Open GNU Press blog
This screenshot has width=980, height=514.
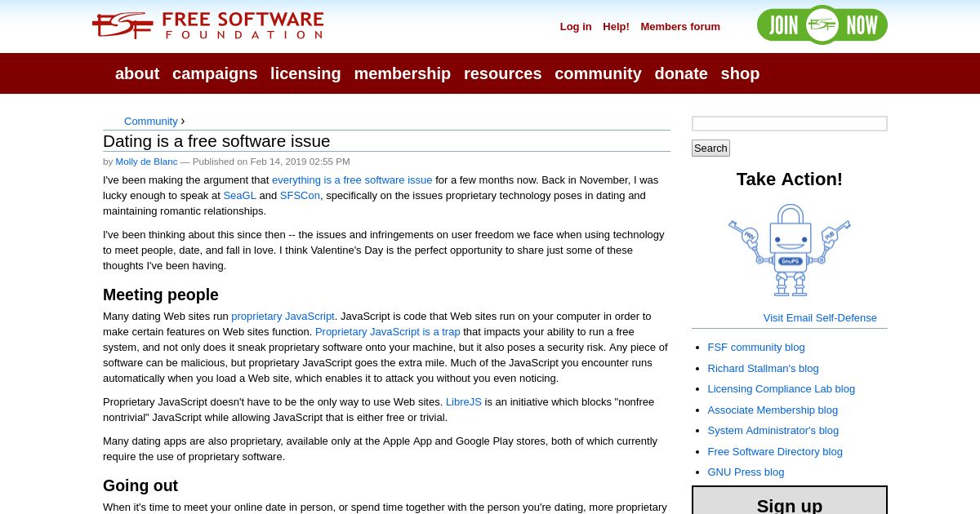[746, 472]
